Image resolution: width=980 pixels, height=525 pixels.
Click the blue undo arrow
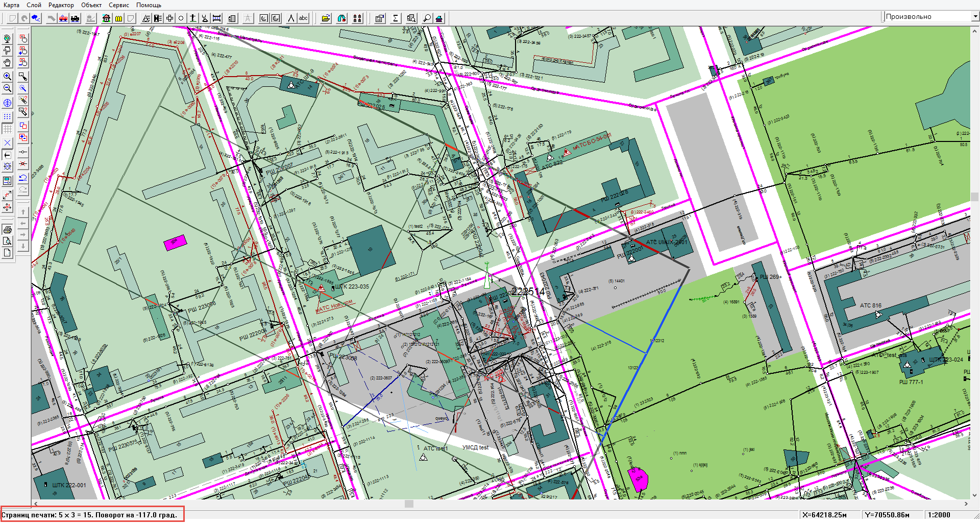click(23, 177)
